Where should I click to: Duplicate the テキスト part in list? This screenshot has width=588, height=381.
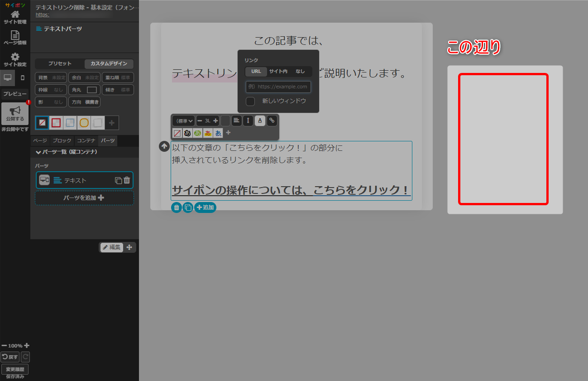pyautogui.click(x=119, y=180)
